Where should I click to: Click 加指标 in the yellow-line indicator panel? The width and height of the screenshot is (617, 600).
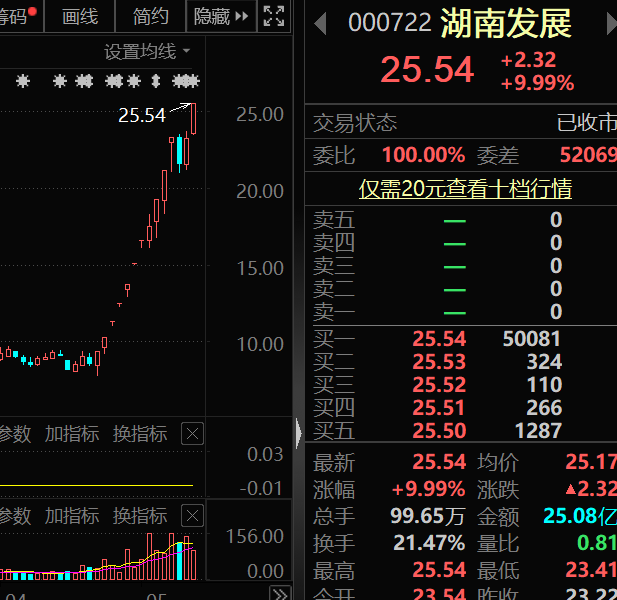tap(72, 434)
